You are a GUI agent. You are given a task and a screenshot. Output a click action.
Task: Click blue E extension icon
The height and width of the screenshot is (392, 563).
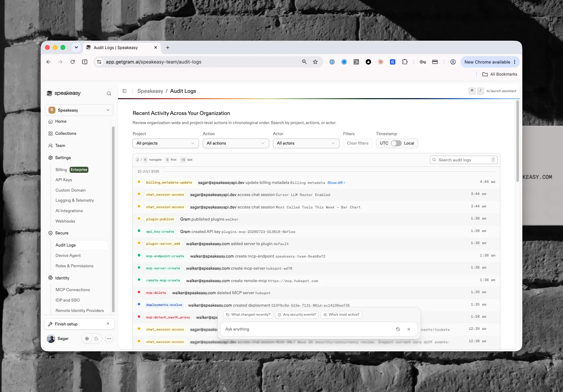point(393,62)
